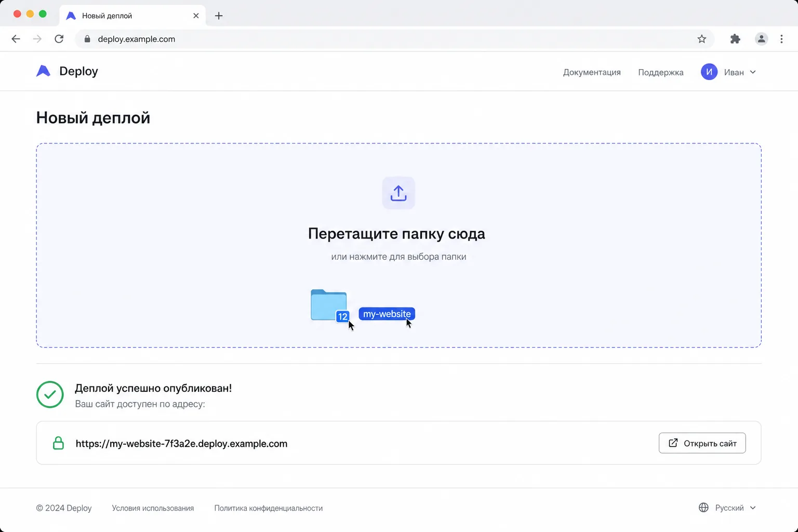The width and height of the screenshot is (798, 532).
Task: Click the Деплой успешно опубликован! message
Action: pos(153,388)
